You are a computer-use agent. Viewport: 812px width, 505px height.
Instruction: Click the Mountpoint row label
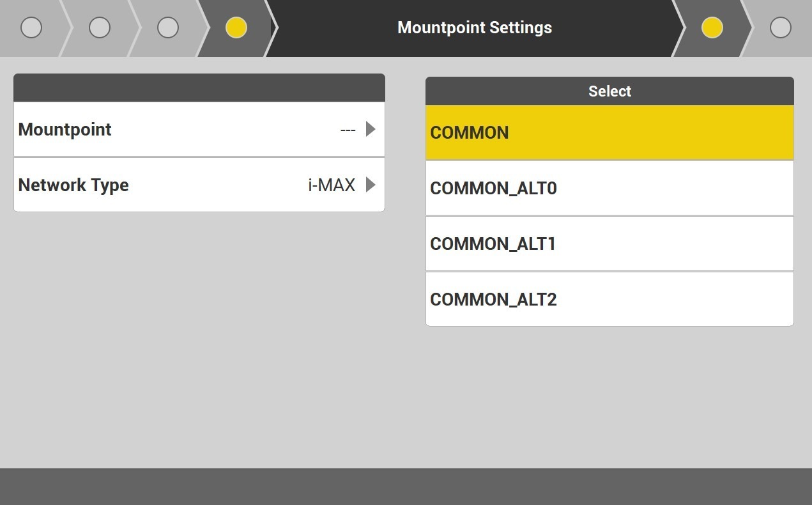coord(65,129)
